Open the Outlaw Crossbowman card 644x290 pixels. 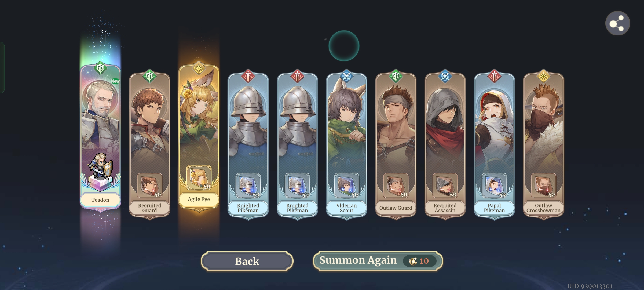pyautogui.click(x=544, y=145)
